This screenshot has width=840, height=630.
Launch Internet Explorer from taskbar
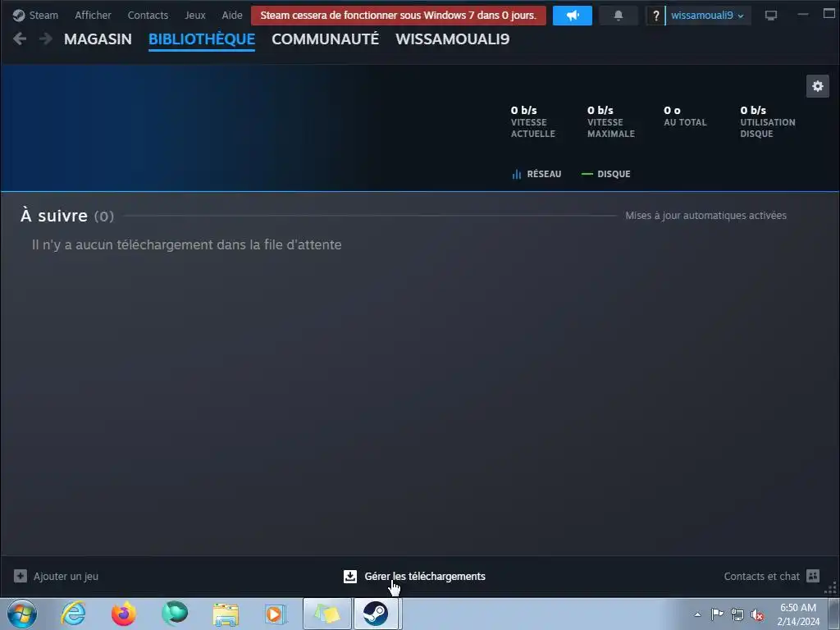73,614
